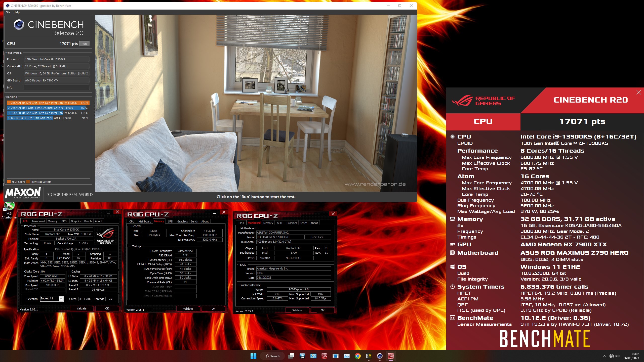Open the Control Panel taskbar icon

click(313, 356)
